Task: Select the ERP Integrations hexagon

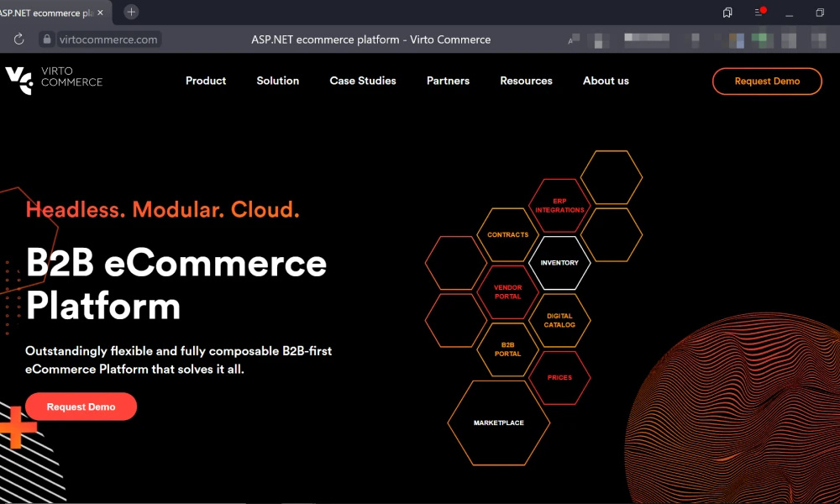Action: [x=559, y=206]
